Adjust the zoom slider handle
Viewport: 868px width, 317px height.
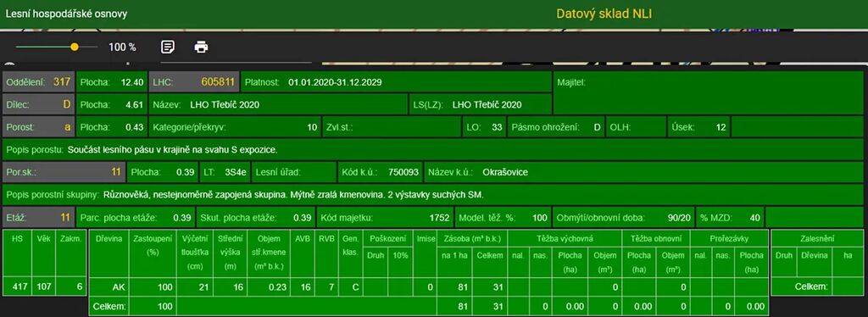pos(75,47)
